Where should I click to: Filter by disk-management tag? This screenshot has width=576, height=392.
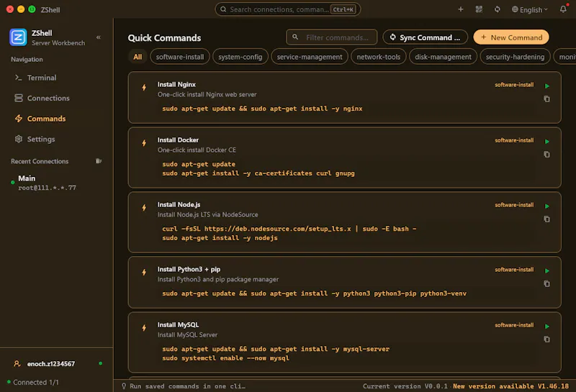click(443, 57)
